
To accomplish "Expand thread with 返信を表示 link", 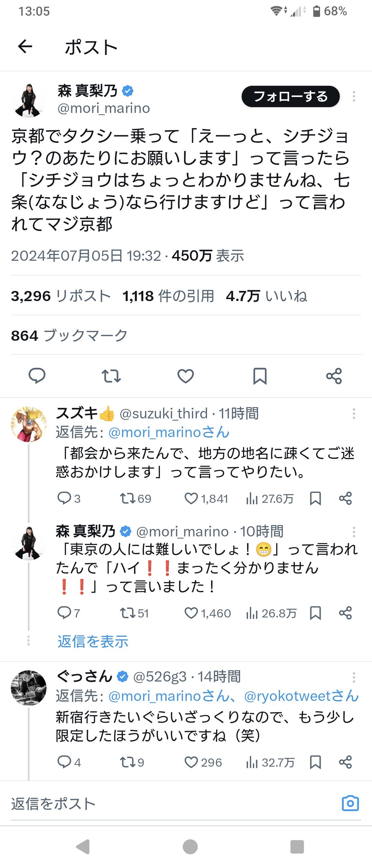I will tap(93, 642).
